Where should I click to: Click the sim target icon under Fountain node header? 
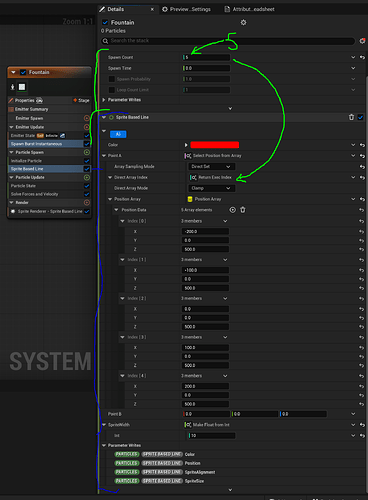point(12,87)
